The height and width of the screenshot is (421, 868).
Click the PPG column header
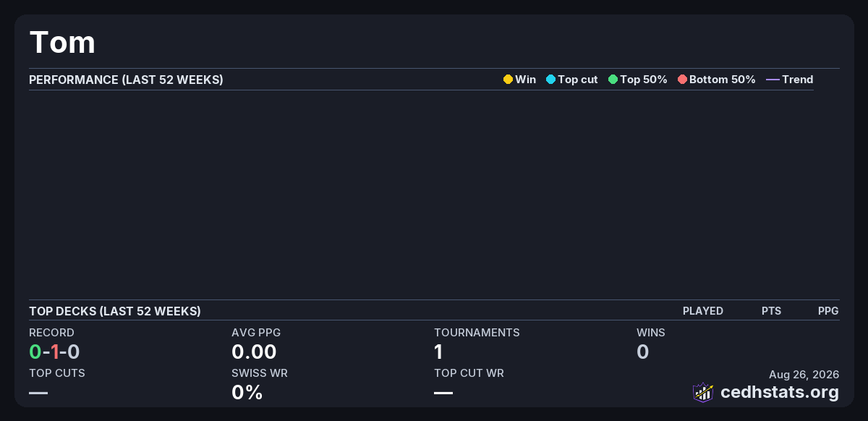click(828, 311)
